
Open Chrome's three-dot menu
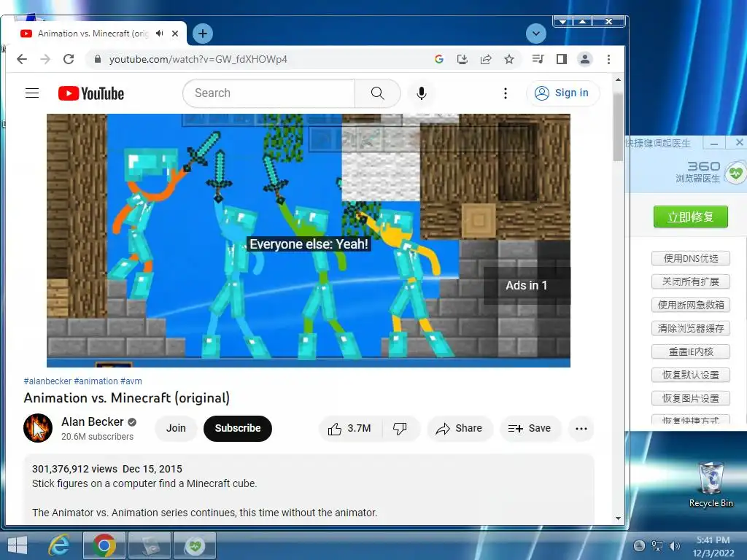click(x=608, y=59)
